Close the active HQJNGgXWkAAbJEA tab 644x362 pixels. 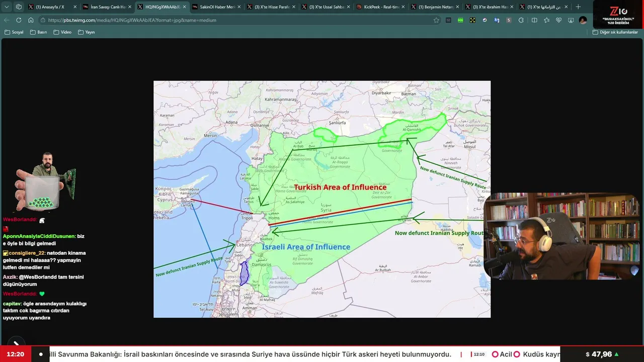tap(184, 7)
